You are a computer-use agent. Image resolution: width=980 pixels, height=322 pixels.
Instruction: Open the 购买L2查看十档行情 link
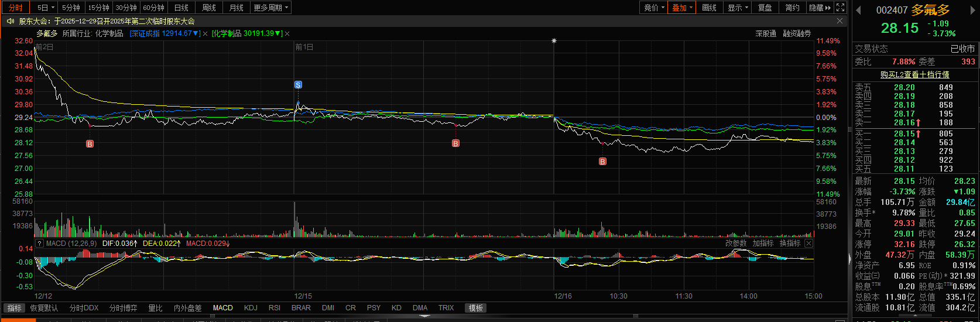[914, 74]
